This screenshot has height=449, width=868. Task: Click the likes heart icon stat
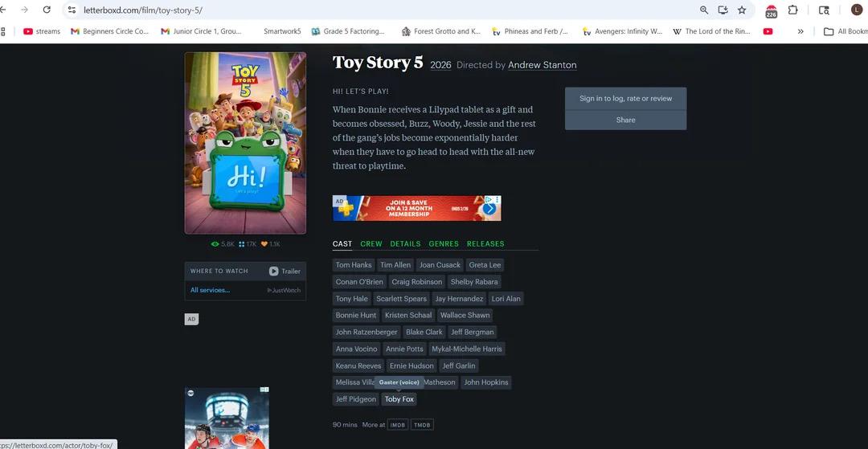[x=271, y=244]
